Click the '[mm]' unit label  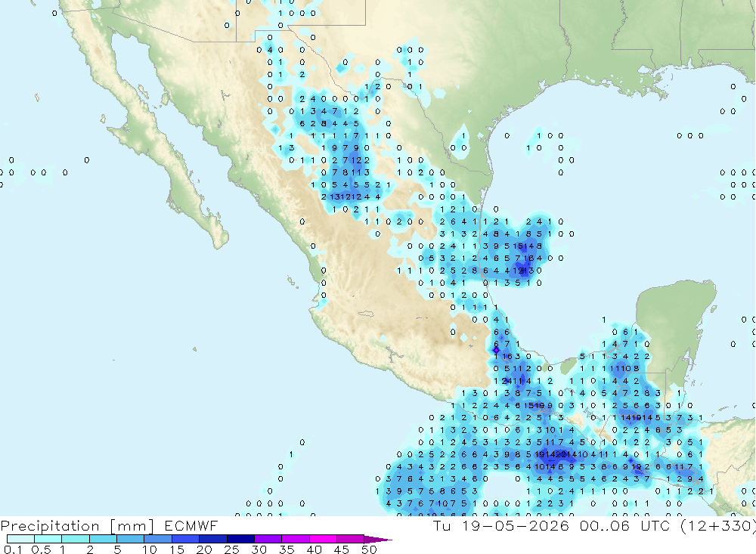click(x=132, y=526)
